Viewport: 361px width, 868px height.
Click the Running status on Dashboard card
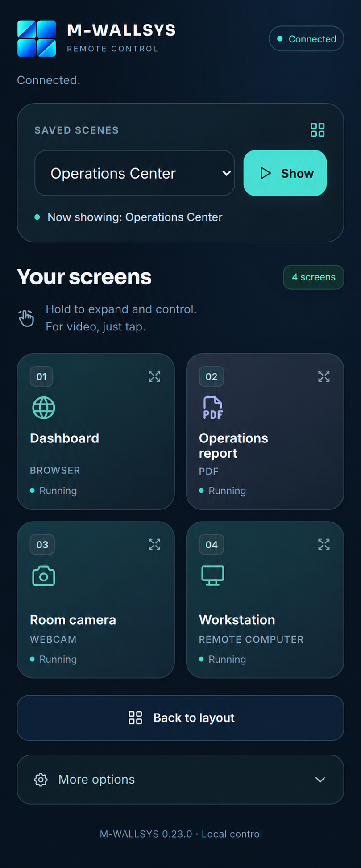[x=54, y=491]
